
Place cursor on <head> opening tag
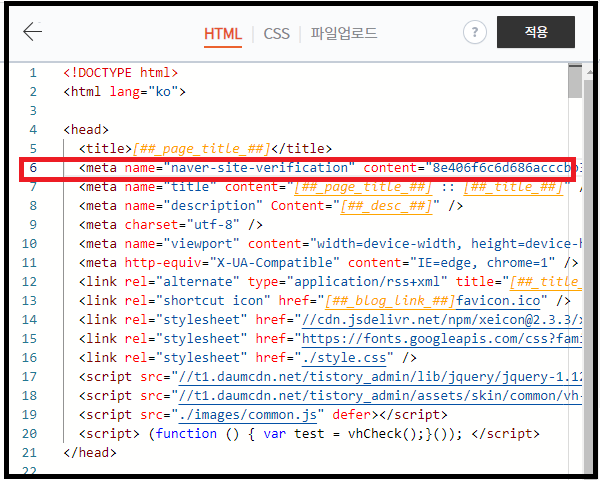coord(86,130)
